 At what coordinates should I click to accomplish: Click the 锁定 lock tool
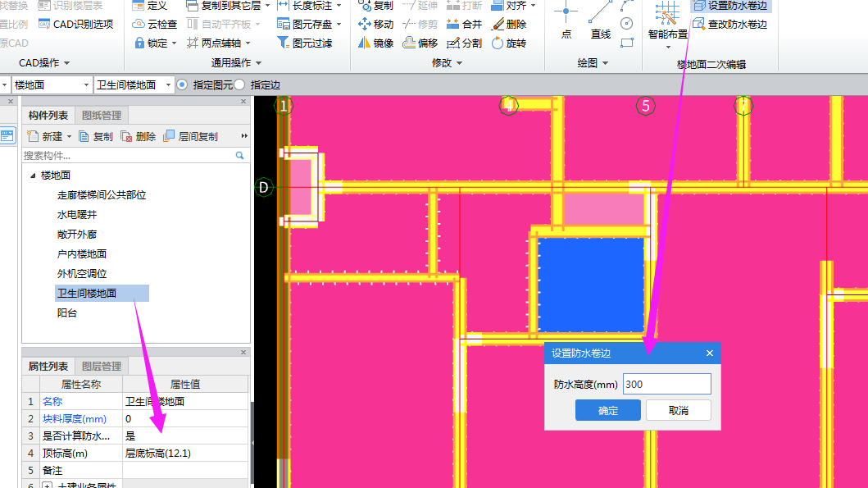click(x=154, y=43)
